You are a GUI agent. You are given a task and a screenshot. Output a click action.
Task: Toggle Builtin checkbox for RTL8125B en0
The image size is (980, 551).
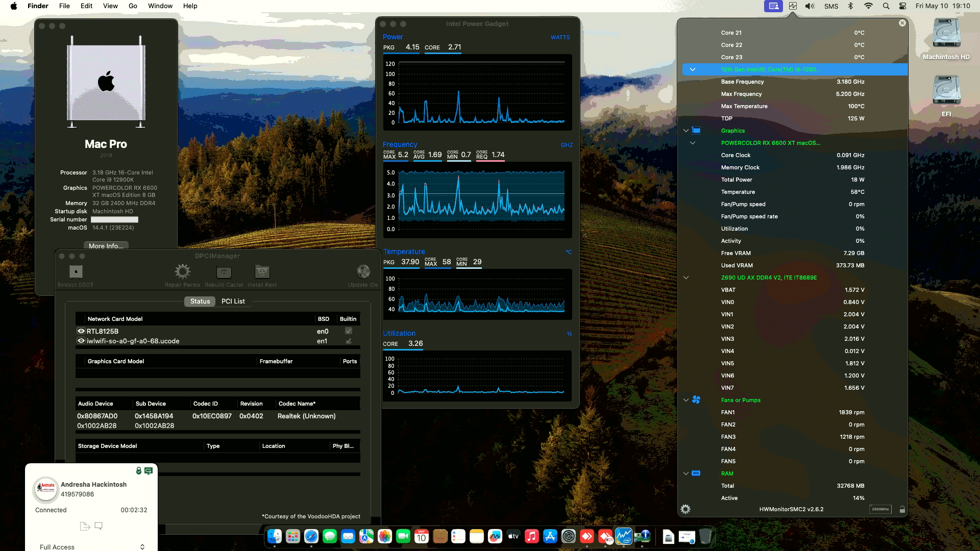349,331
